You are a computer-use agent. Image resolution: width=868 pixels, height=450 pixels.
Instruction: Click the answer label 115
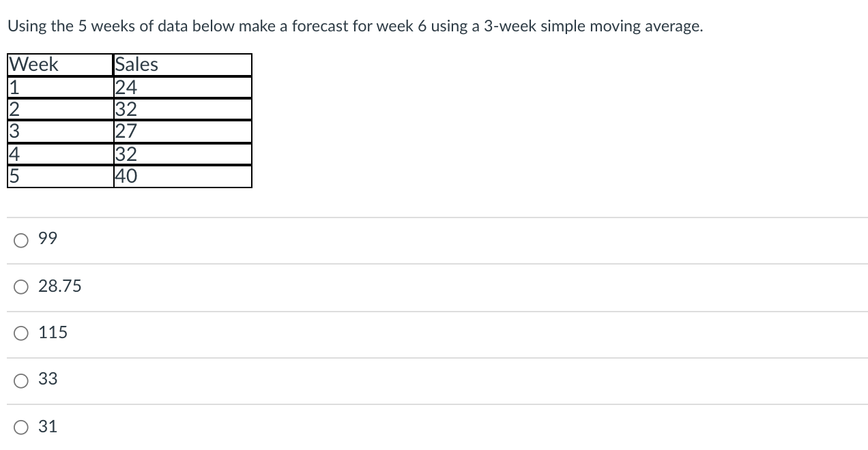[x=55, y=333]
